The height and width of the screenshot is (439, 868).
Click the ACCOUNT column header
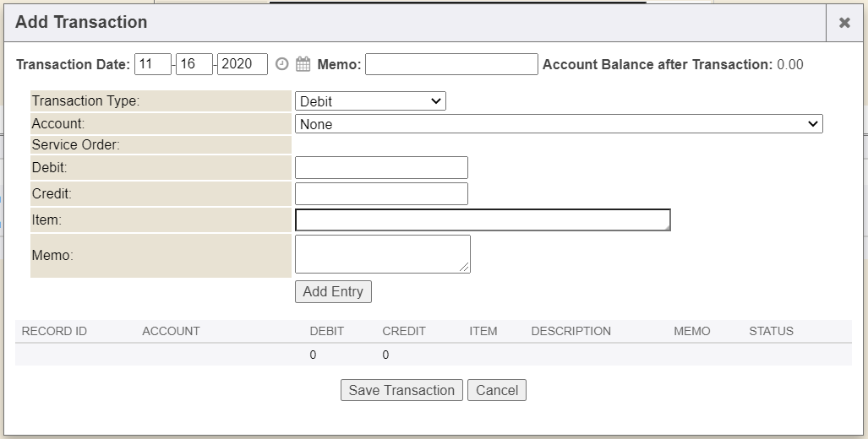point(171,331)
